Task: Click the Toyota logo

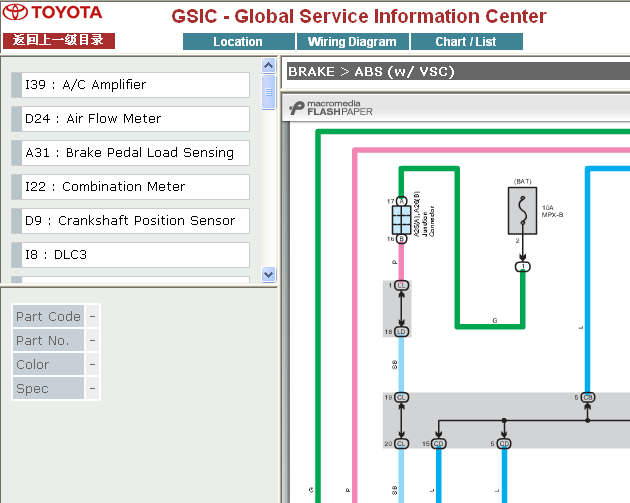Action: pyautogui.click(x=52, y=12)
